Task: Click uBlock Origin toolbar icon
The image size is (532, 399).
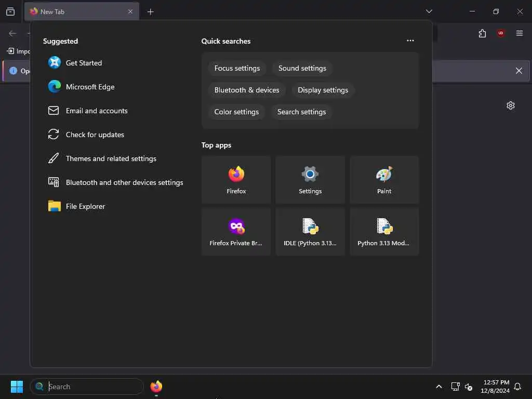Action: (500, 33)
